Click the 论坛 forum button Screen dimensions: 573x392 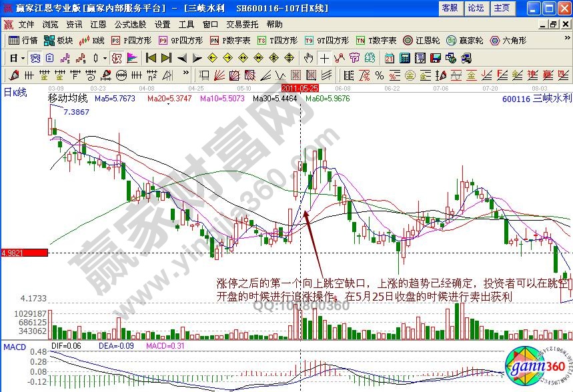tap(476, 8)
